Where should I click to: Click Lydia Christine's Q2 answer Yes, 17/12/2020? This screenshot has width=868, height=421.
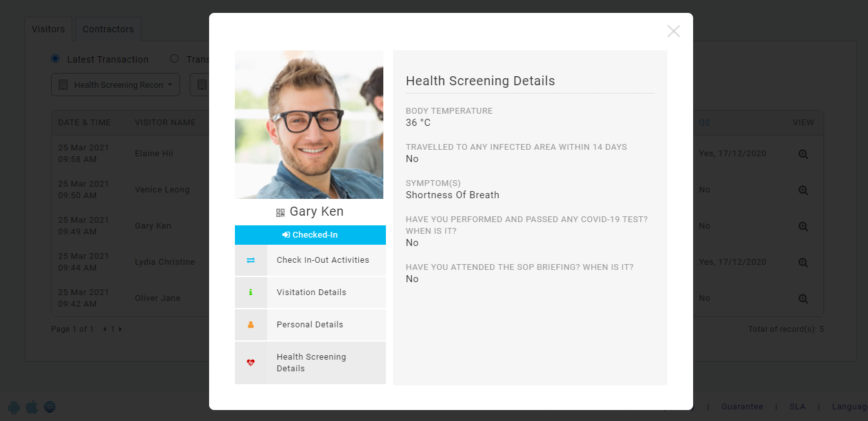(732, 262)
